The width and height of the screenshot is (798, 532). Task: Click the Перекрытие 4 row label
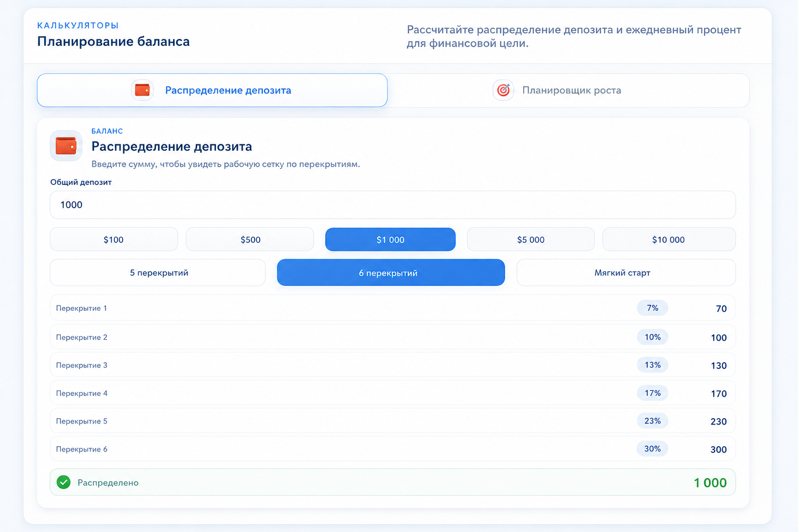(x=82, y=393)
